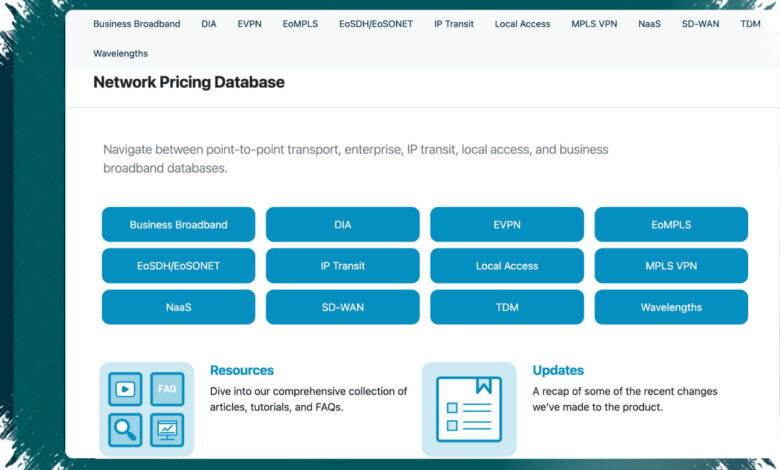The image size is (780, 470).
Task: Click the Resources tile icon
Action: pos(147,409)
